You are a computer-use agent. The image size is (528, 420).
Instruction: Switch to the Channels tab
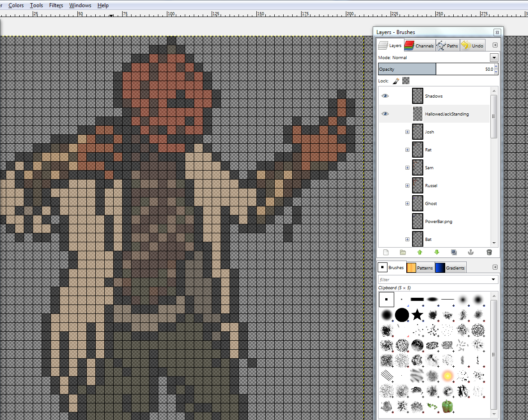(420, 46)
